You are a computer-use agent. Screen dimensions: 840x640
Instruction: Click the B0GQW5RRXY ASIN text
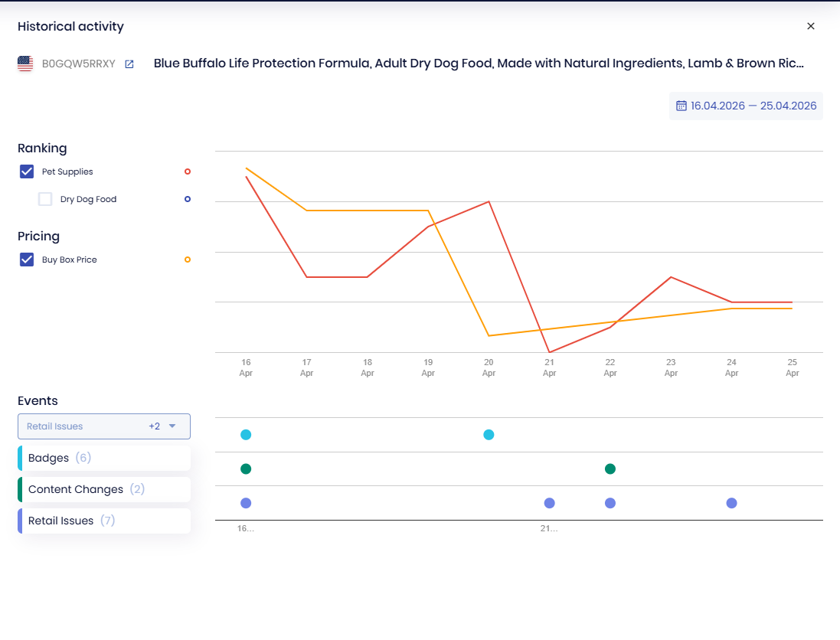click(78, 64)
